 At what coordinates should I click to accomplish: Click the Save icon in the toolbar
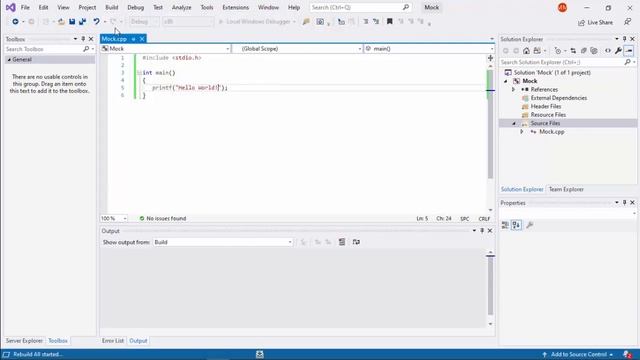coord(72,22)
